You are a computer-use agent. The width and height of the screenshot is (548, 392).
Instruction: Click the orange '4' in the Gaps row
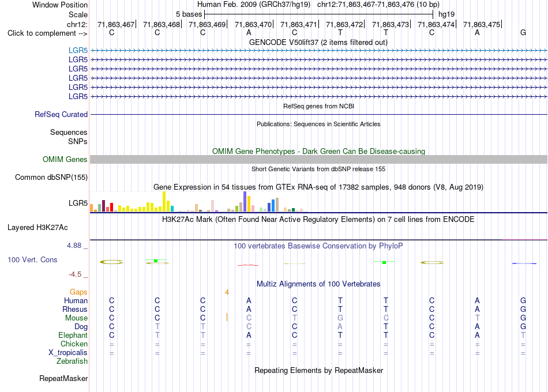point(227,292)
